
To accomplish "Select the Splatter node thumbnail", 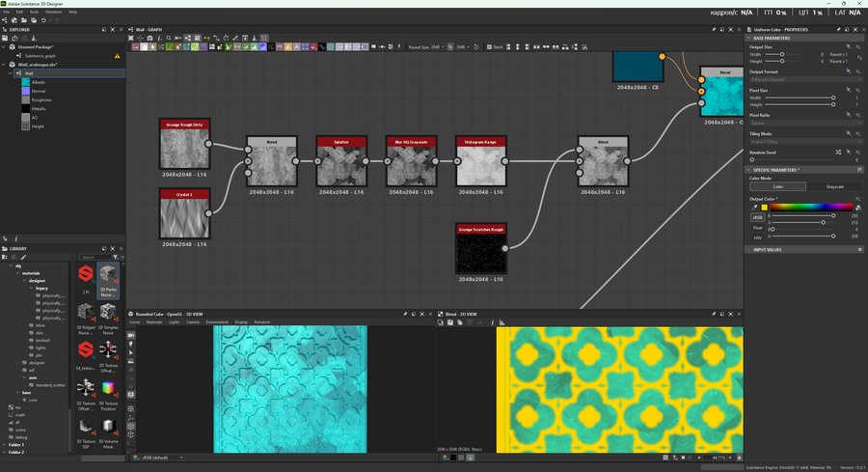I will [342, 166].
